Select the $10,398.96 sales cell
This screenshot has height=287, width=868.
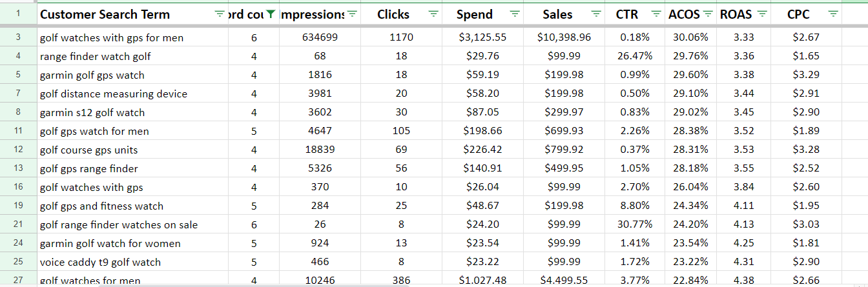[564, 37]
